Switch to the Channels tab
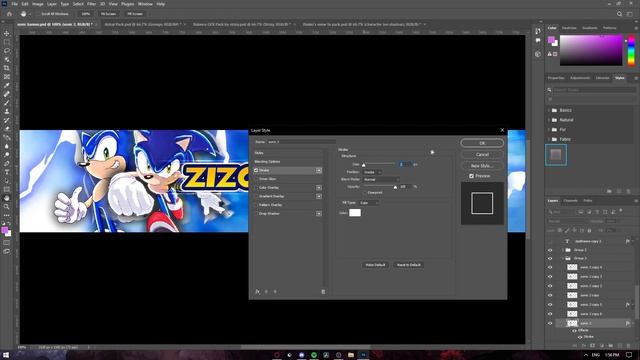Viewport: 640px width, 360px height. [x=570, y=201]
